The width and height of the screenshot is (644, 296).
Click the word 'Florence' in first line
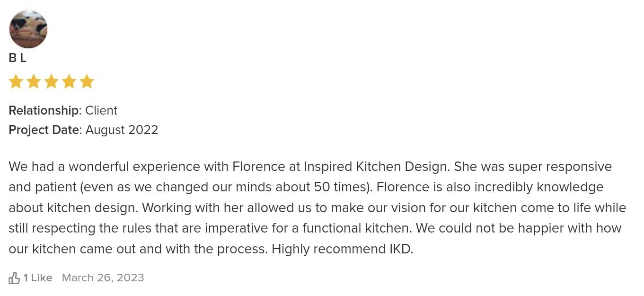tap(257, 167)
